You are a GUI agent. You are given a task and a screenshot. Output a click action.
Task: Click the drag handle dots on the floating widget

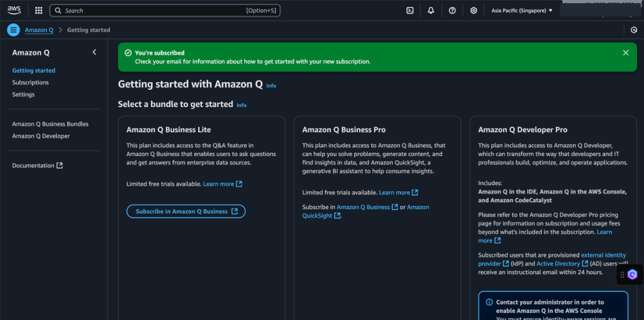click(x=622, y=275)
